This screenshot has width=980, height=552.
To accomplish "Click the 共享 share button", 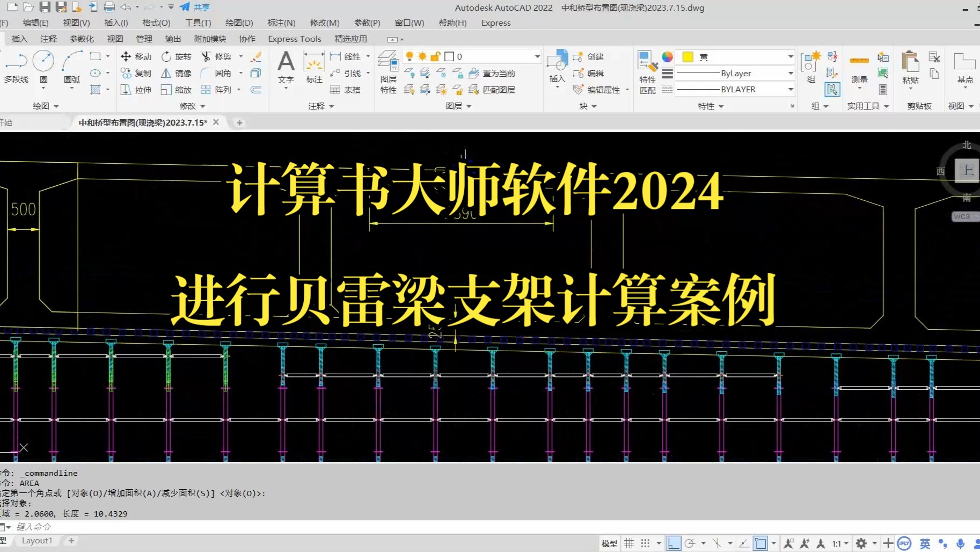I will (195, 7).
